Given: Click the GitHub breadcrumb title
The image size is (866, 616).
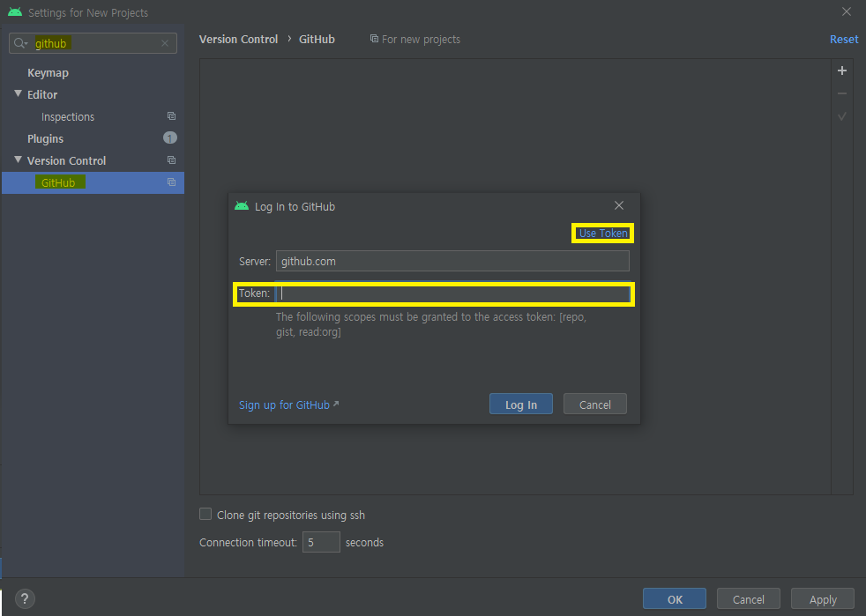Looking at the screenshot, I should pyautogui.click(x=317, y=39).
